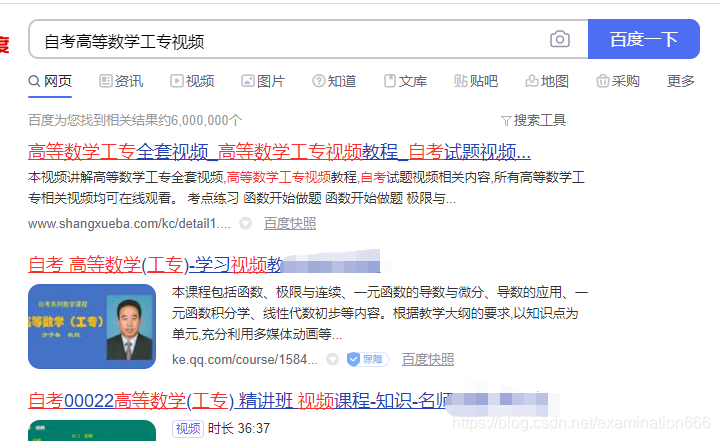Image resolution: width=720 pixels, height=441 pixels.
Task: Click the 高等数学(工专) course thumbnail
Action: pos(92,326)
